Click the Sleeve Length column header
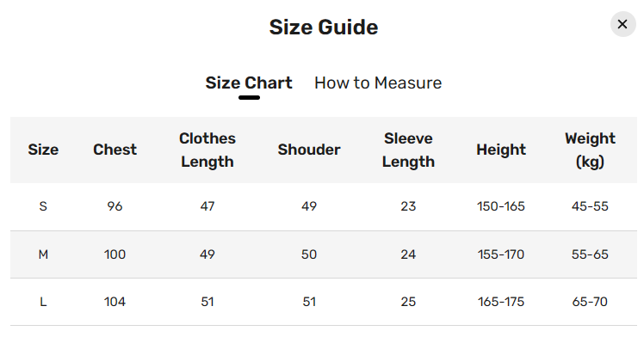This screenshot has width=644, height=337. 408,150
